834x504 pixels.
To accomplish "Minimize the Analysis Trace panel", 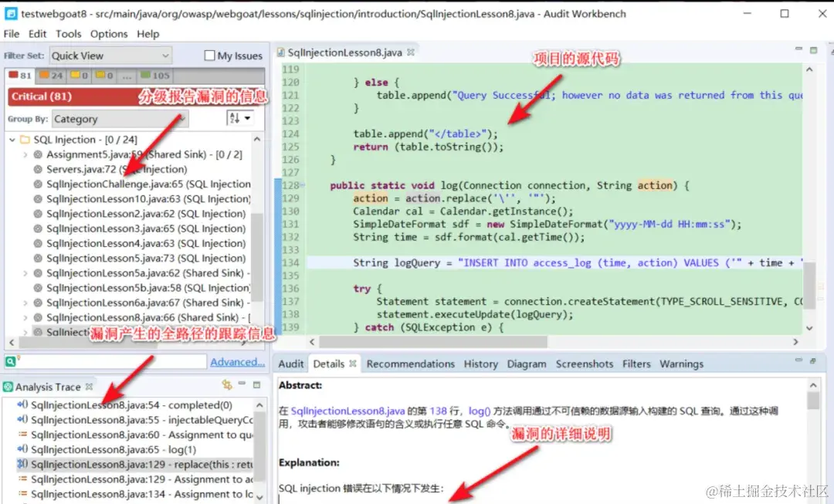I will (242, 384).
